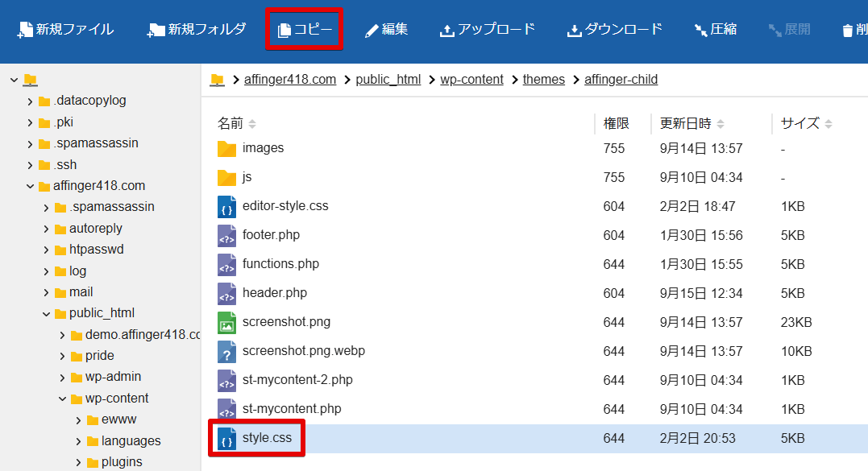
Task: Select the pride folder in tree
Action: [x=100, y=355]
